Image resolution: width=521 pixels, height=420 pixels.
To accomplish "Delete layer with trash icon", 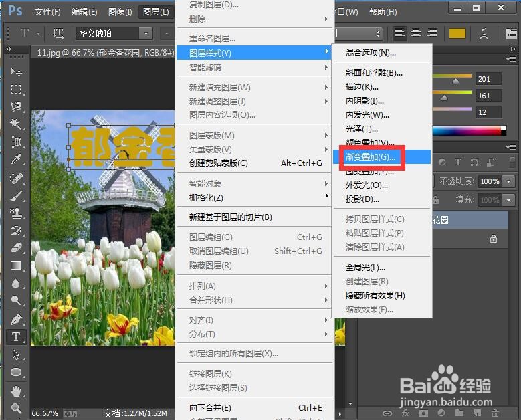I will [495, 413].
